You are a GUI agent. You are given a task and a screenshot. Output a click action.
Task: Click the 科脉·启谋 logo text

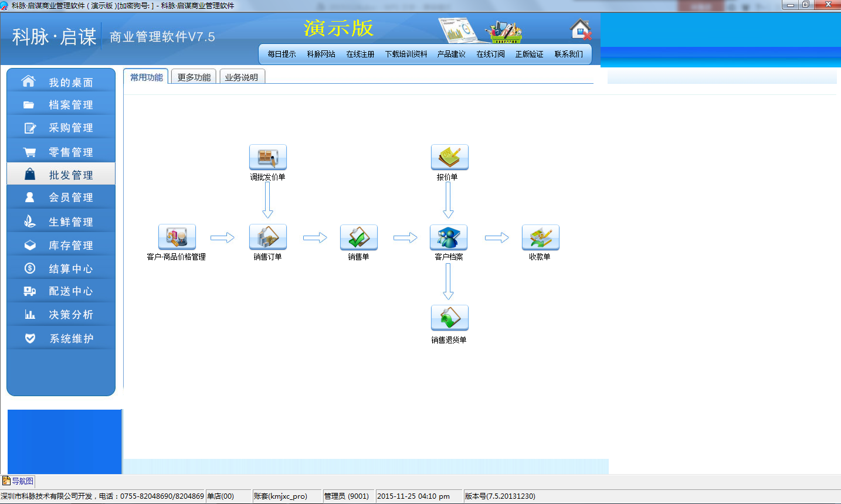(54, 37)
